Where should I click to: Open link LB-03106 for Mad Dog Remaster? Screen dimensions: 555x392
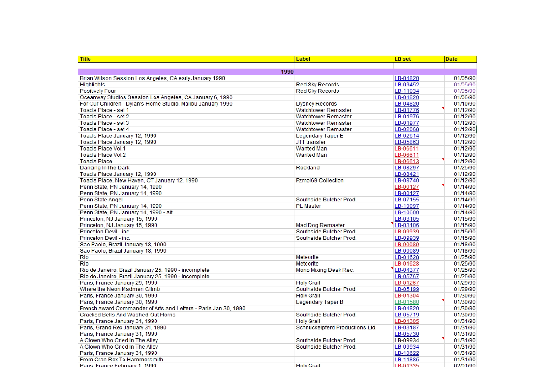tap(407, 225)
